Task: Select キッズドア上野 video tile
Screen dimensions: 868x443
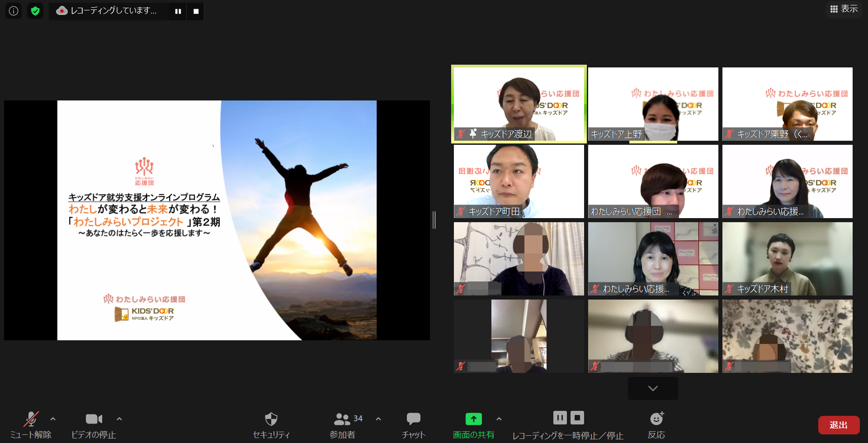Action: (x=653, y=104)
